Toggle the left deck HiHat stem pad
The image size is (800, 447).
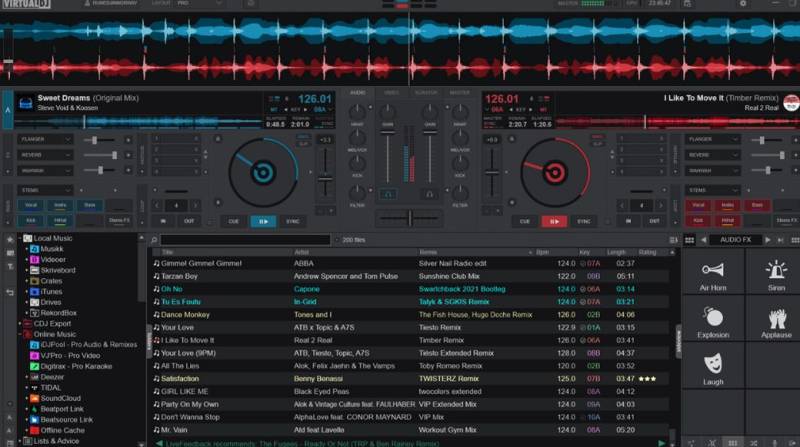(x=60, y=220)
